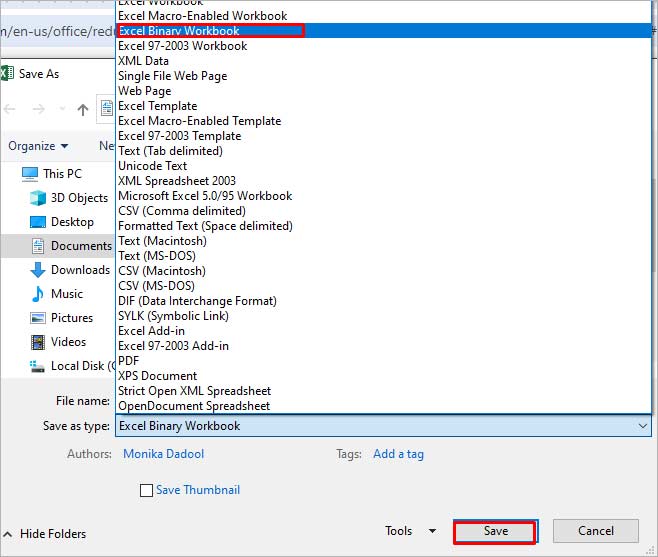
Task: Pick Microsoft Excel 5.0/95 Workbook
Action: (384, 196)
